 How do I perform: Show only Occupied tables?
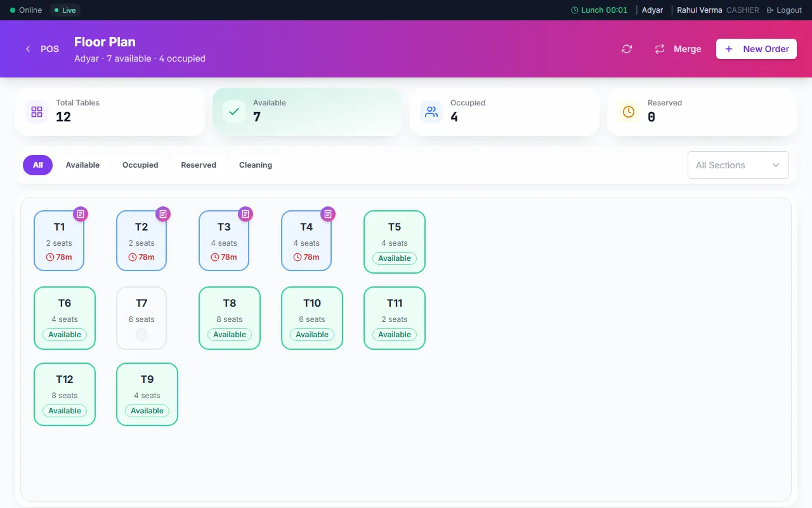[x=140, y=165]
